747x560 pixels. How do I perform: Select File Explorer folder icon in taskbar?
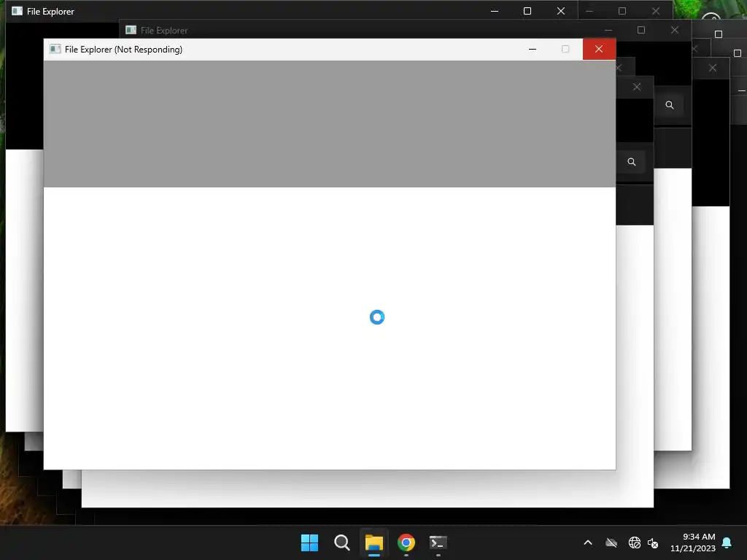click(x=374, y=542)
